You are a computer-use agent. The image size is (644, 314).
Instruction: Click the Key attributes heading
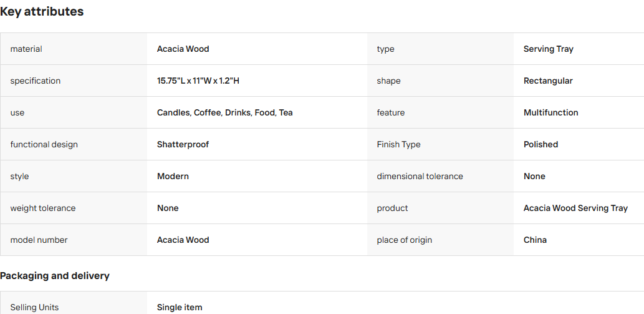42,12
